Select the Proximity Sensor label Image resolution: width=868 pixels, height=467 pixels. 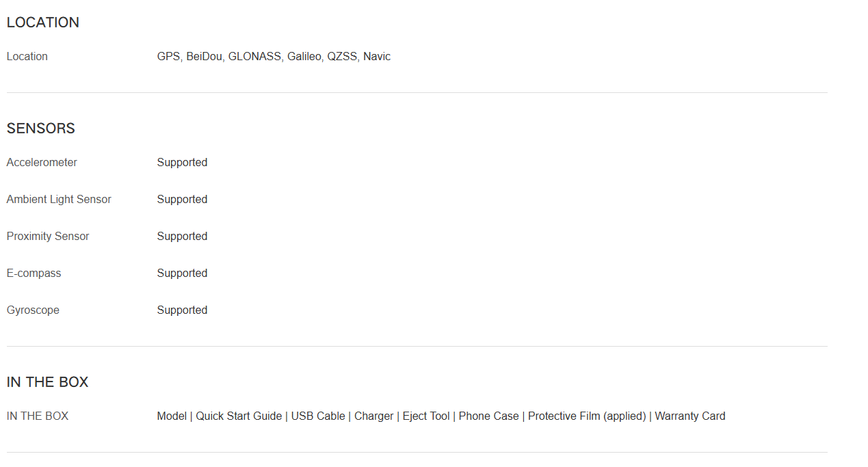click(x=48, y=237)
